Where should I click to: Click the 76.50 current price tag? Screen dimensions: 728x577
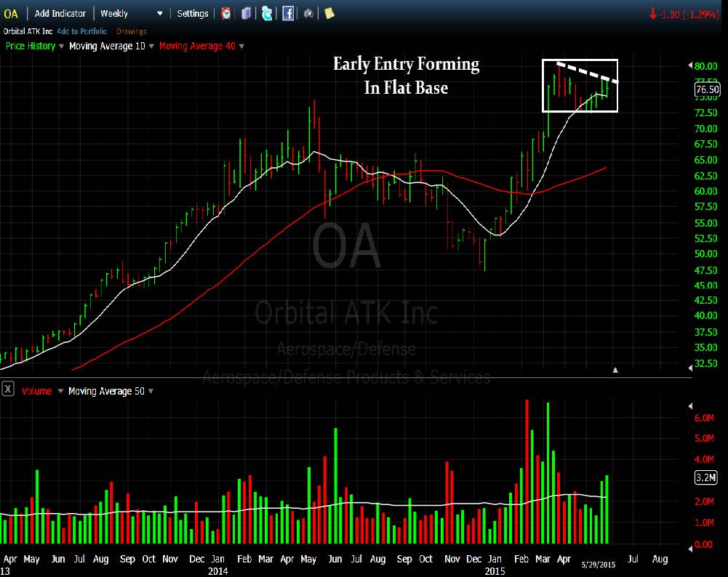point(707,89)
